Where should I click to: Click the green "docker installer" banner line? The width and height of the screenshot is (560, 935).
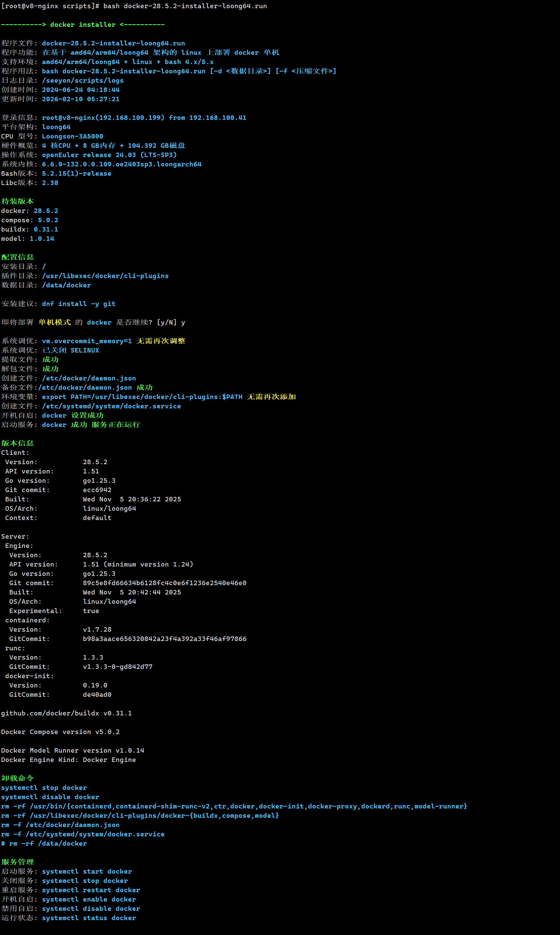83,25
